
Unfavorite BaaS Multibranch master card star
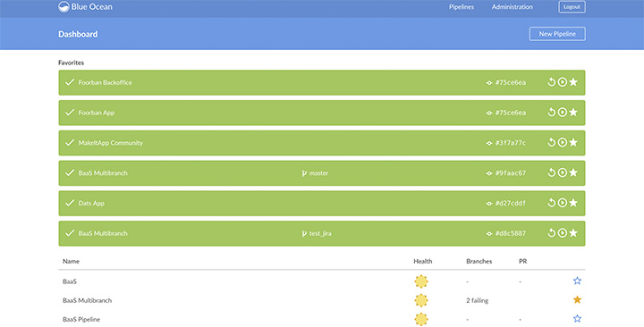point(573,172)
